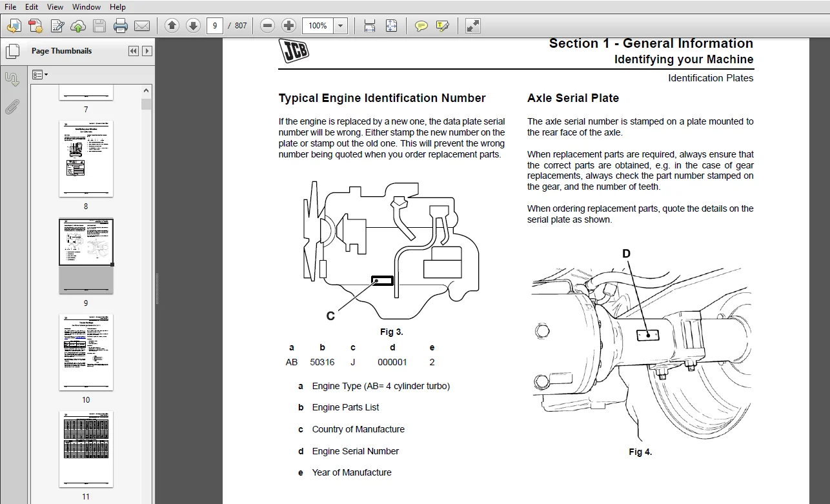Click the Print icon

point(121,26)
